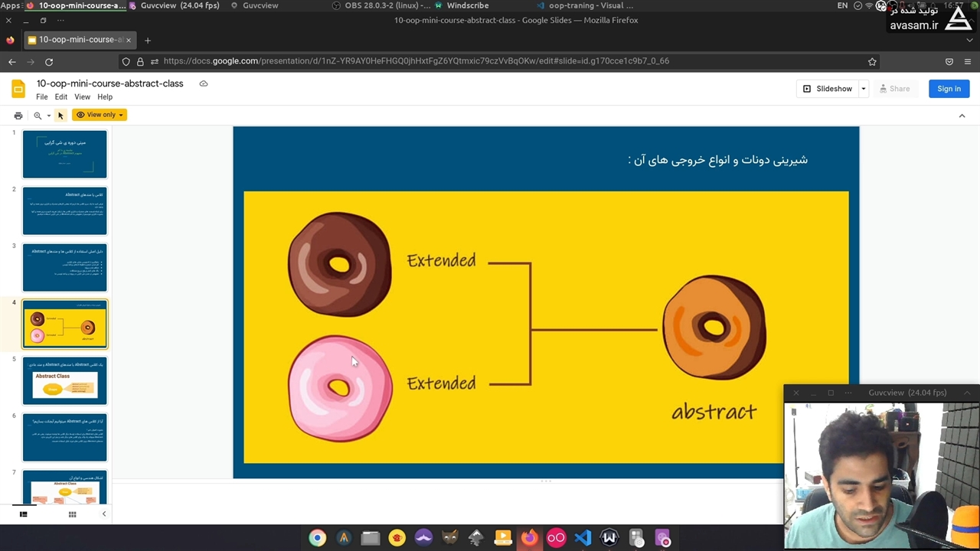Click the Google Slides home logo
Image resolution: width=980 pixels, height=551 pixels.
(x=18, y=89)
